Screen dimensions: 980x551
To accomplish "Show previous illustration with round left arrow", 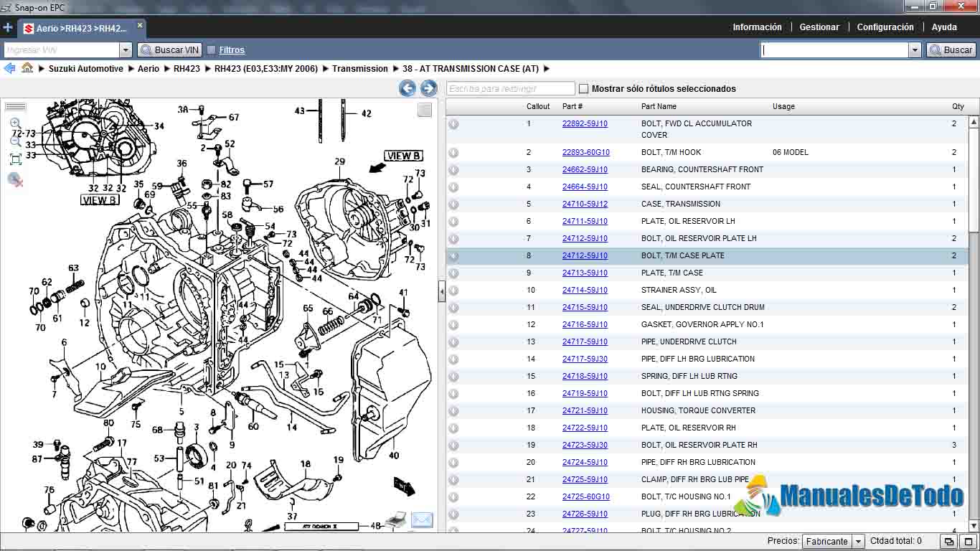I will point(407,88).
